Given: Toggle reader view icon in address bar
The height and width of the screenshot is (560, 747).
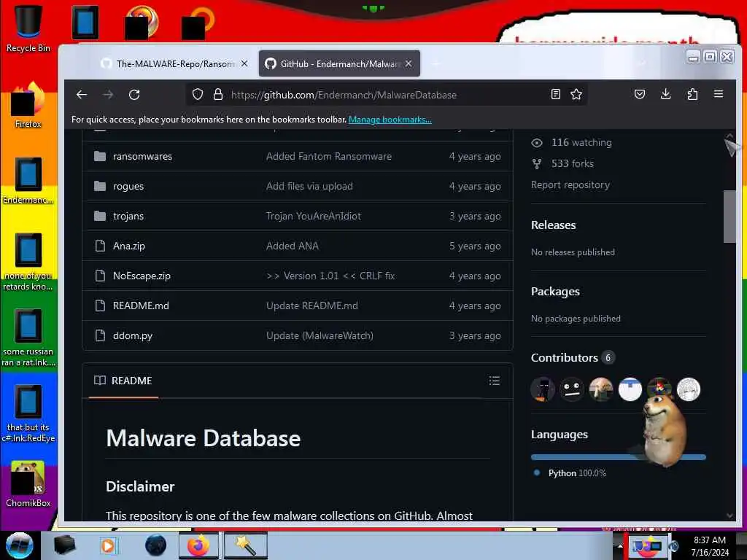Looking at the screenshot, I should pyautogui.click(x=555, y=94).
